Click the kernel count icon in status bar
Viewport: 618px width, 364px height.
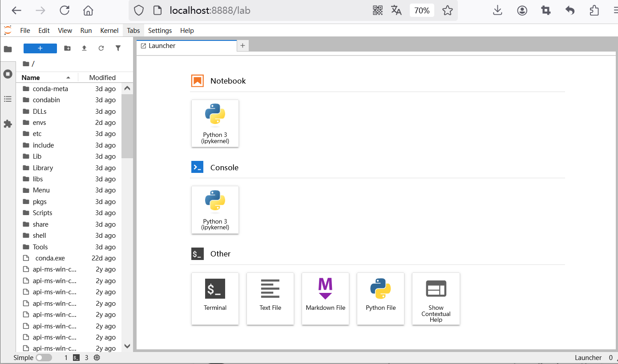97,358
